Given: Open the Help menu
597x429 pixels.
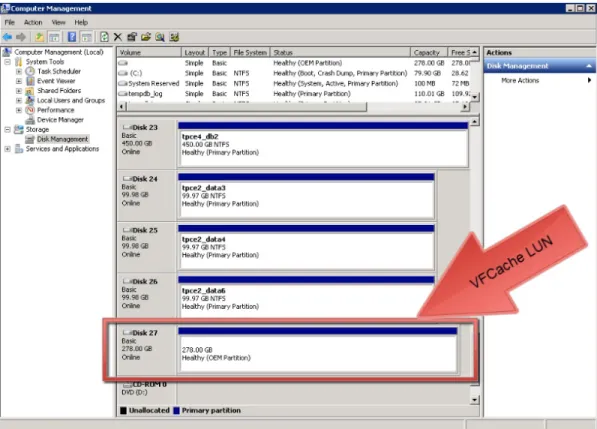Looking at the screenshot, I should tap(81, 22).
